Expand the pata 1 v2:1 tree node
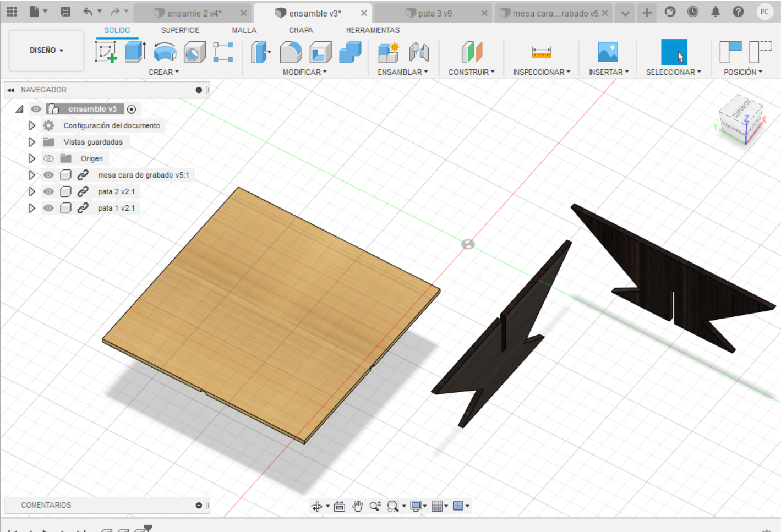The image size is (781, 532). click(31, 208)
